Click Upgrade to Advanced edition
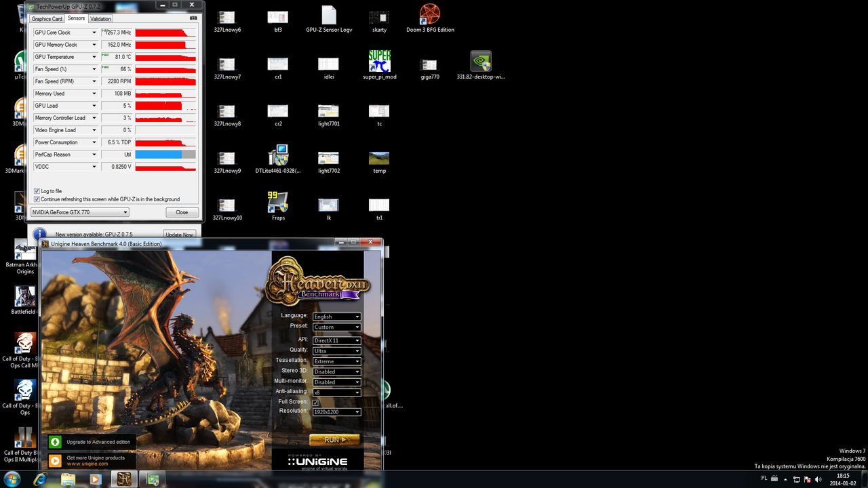This screenshot has height=488, width=868. click(98, 442)
